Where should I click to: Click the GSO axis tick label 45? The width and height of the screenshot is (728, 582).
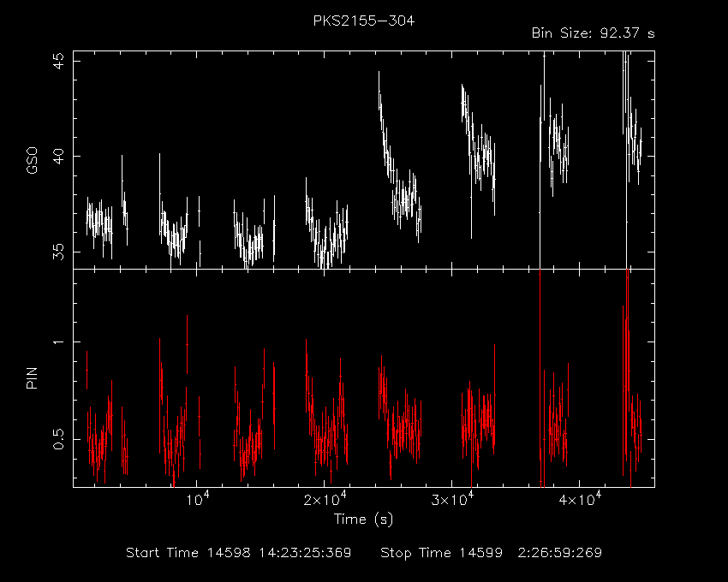59,60
